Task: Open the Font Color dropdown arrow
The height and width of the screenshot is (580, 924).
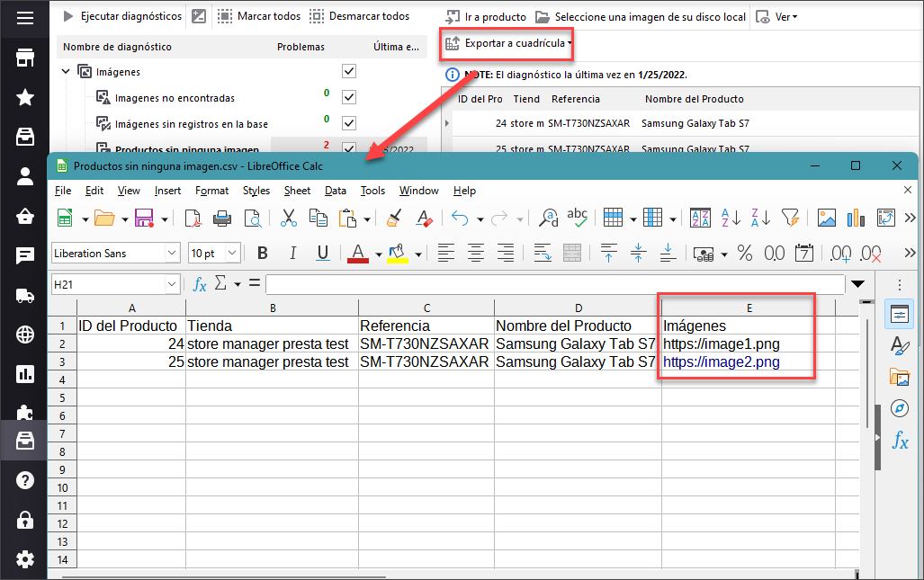Action: [x=378, y=254]
